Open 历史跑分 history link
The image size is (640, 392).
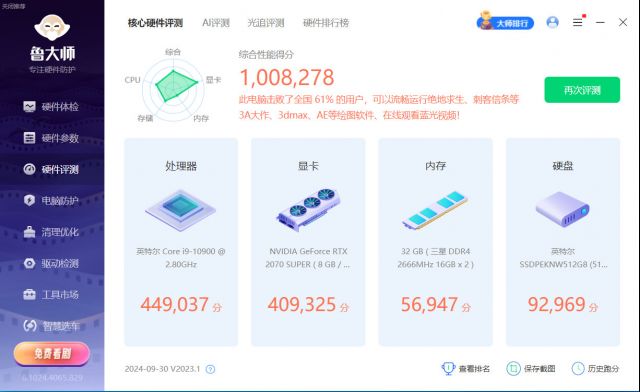pyautogui.click(x=595, y=369)
